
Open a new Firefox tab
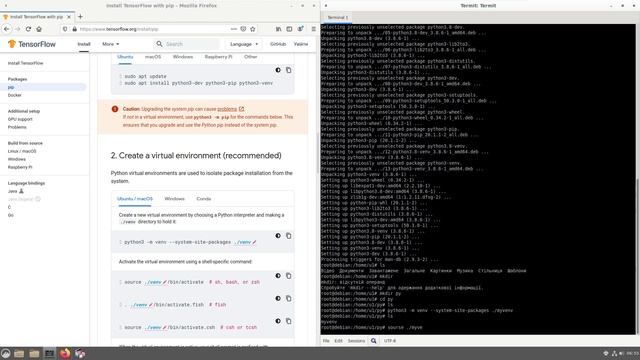coord(80,17)
